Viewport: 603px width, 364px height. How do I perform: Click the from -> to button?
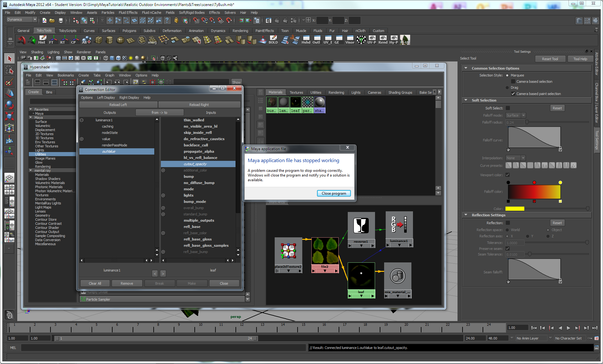point(159,113)
